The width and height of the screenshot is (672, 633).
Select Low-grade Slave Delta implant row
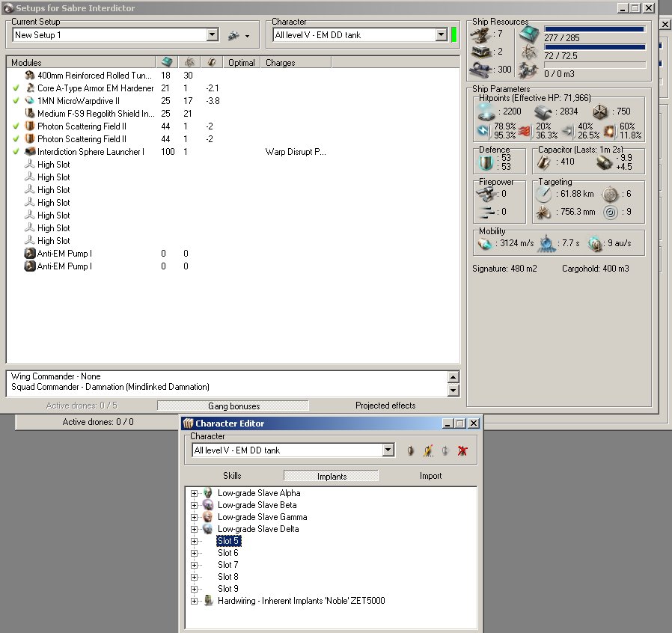point(258,529)
